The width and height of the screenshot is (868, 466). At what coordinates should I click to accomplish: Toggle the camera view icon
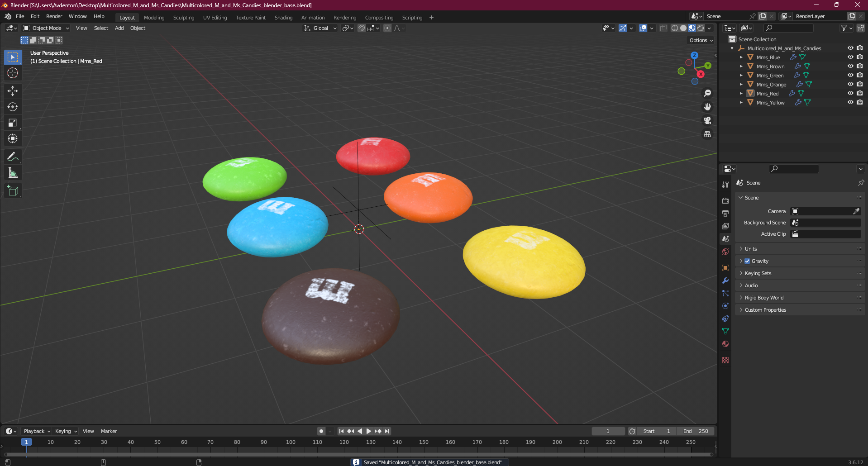click(x=707, y=120)
